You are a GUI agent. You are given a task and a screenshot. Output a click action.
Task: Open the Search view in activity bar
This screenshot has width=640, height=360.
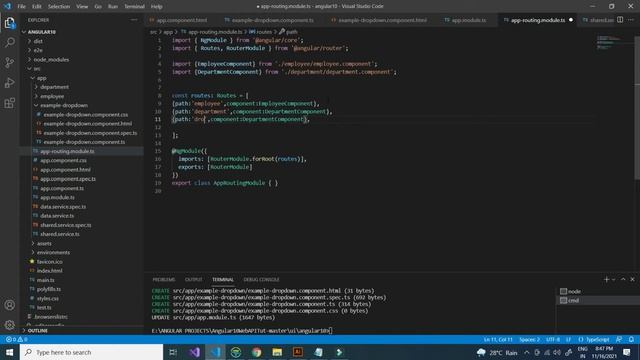(10, 42)
